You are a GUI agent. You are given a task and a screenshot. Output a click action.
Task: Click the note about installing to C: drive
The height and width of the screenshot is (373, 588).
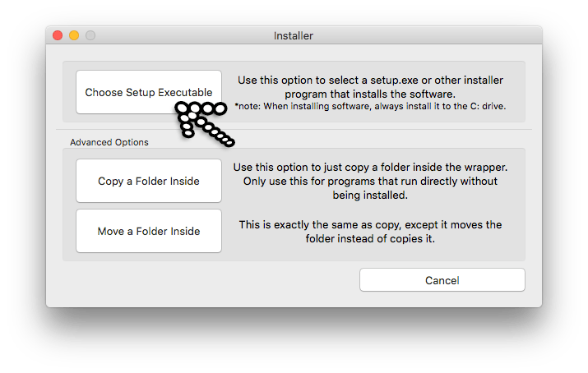[x=370, y=106]
